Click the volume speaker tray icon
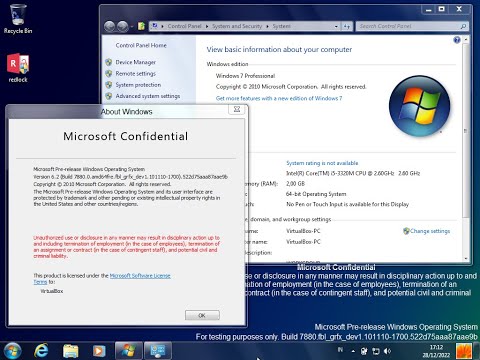Image resolution: width=480 pixels, height=360 pixels. tap(387, 351)
